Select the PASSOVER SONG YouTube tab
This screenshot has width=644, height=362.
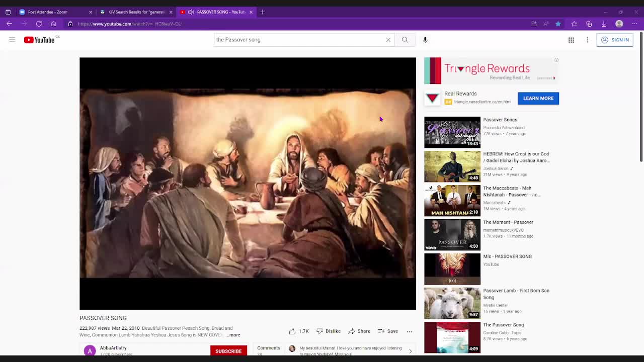tap(216, 12)
